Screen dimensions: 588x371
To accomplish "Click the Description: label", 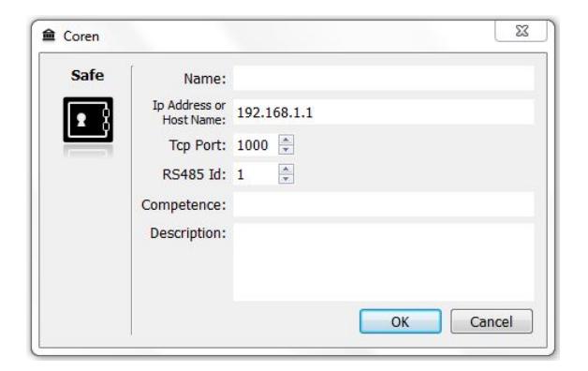I will coord(188,233).
